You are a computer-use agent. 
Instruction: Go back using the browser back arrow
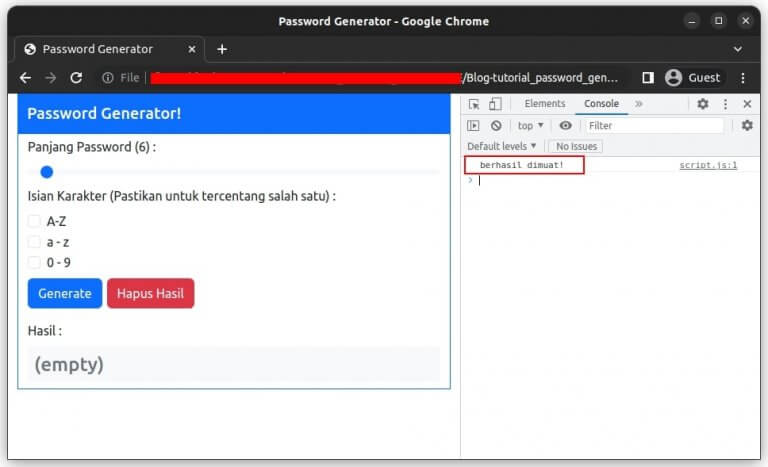click(25, 77)
